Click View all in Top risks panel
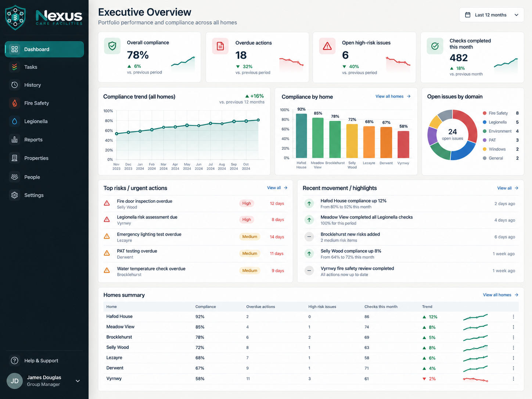 click(x=277, y=188)
